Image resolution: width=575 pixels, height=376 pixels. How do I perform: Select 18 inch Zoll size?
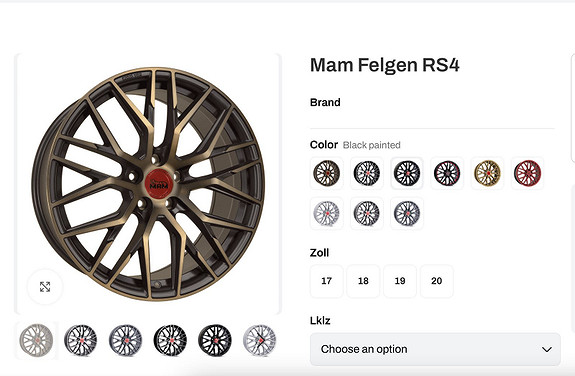(363, 281)
